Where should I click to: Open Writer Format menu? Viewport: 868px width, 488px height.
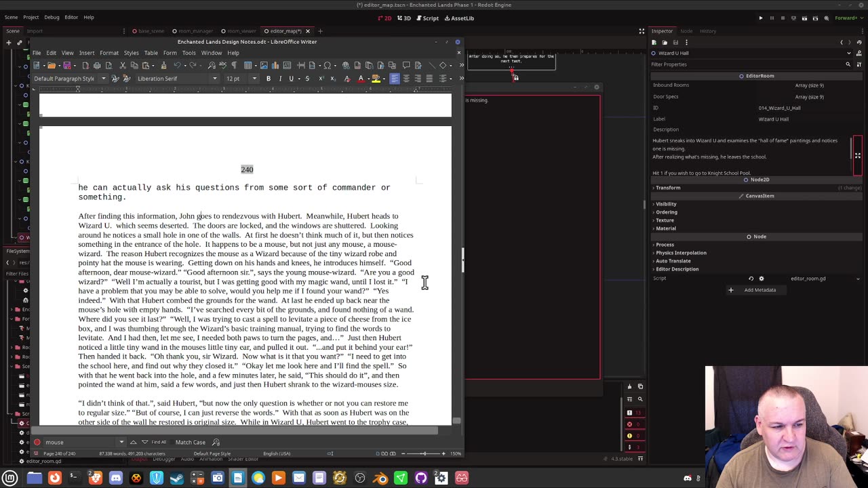[x=109, y=53]
